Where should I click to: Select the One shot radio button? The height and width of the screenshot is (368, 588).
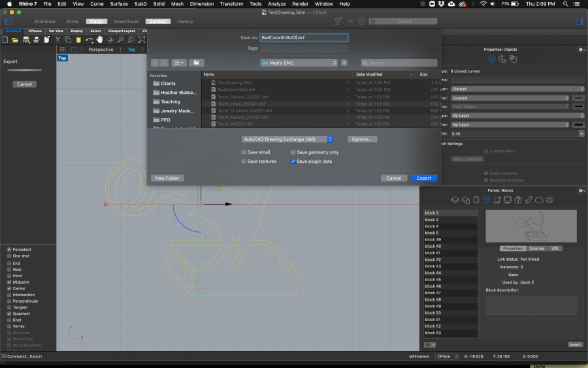point(9,256)
